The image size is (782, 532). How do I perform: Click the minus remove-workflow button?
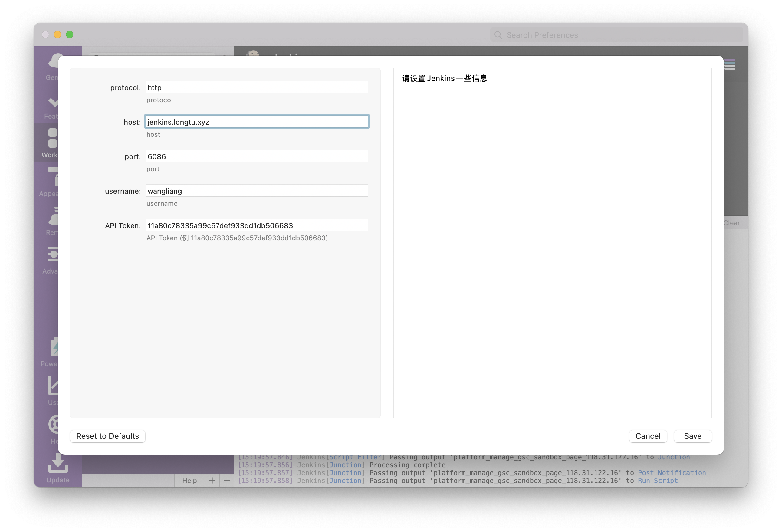pyautogui.click(x=227, y=480)
